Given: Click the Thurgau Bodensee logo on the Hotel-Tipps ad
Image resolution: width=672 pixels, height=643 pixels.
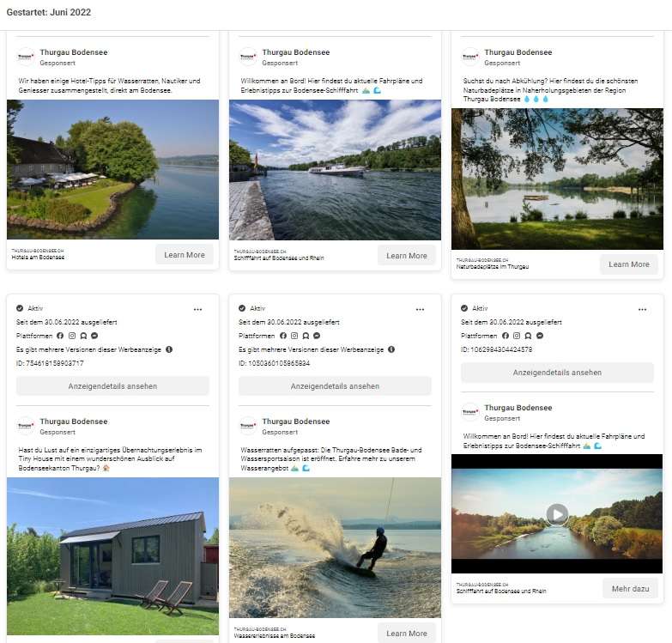Looking at the screenshot, I should [x=26, y=57].
